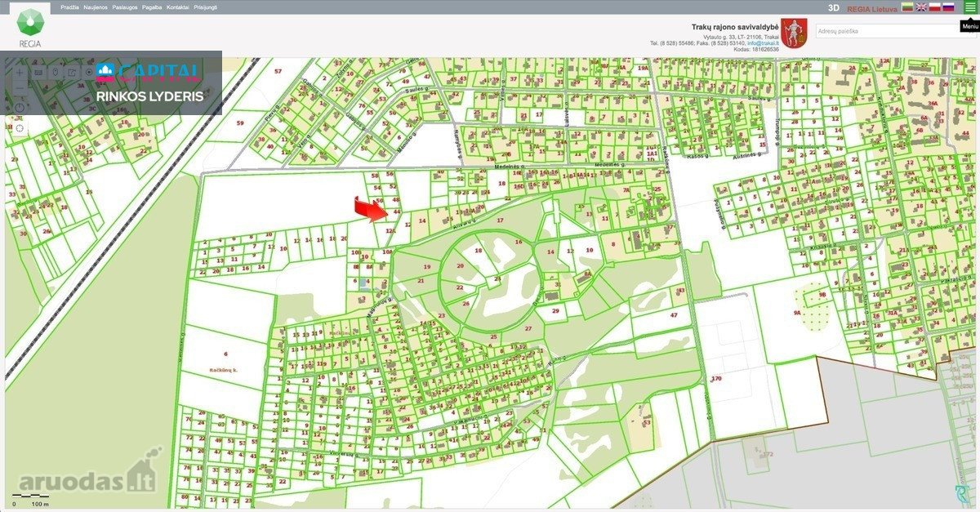Click the small R logo in map corner
980x512 pixels.
[961, 492]
